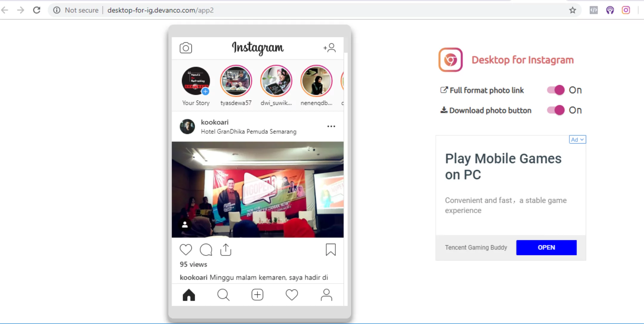
Task: Open Search tab in bottom bar
Action: tap(223, 295)
